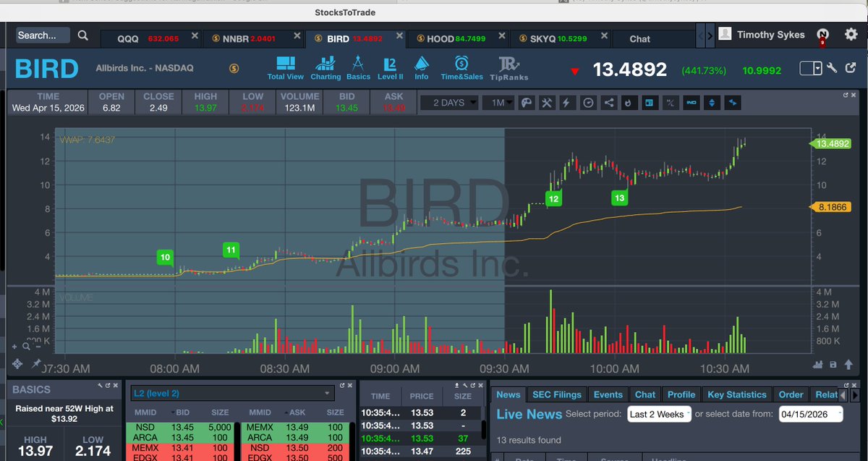Open the Key Statistics tab

736,394
